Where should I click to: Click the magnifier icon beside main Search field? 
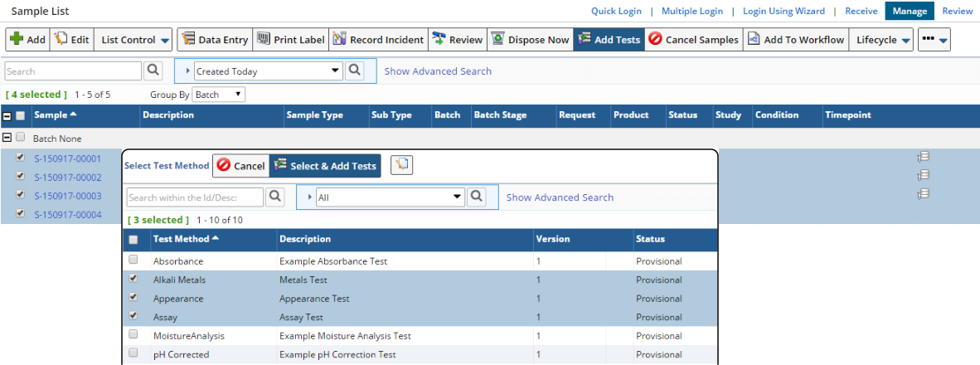click(153, 71)
